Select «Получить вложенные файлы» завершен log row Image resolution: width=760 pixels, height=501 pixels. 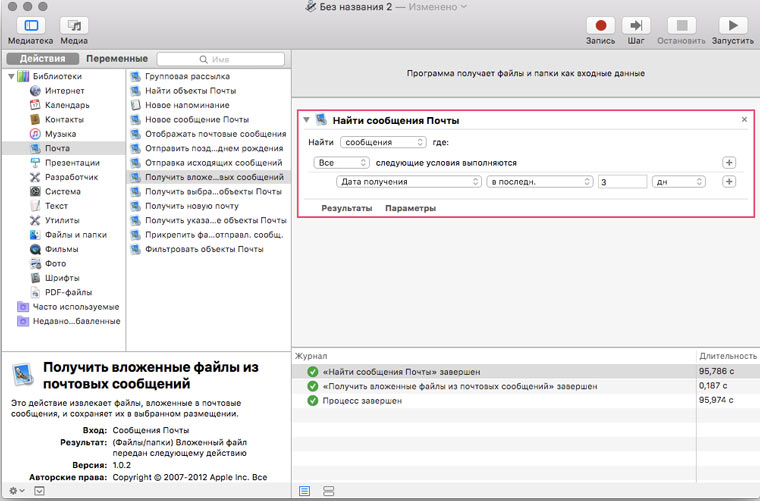coord(526,386)
